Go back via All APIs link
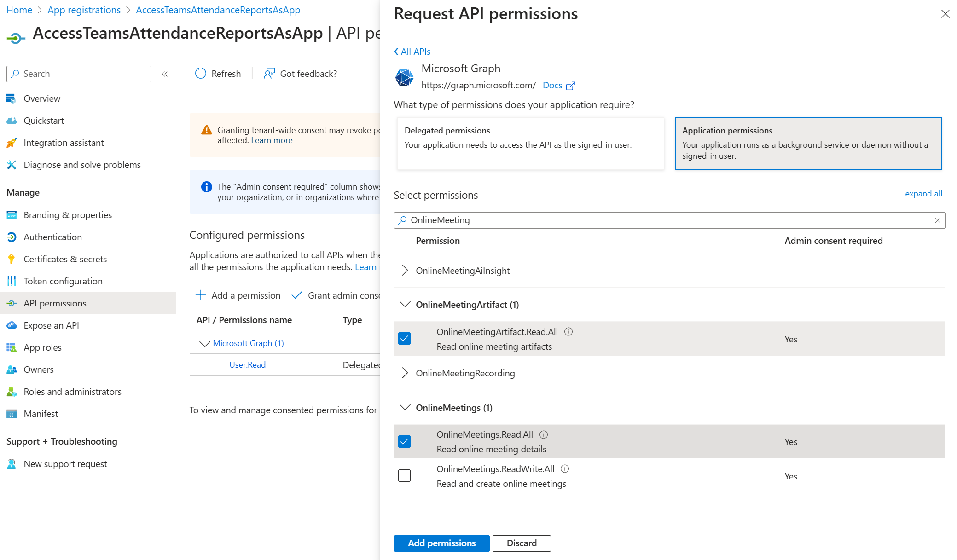This screenshot has width=957, height=560. coord(412,52)
